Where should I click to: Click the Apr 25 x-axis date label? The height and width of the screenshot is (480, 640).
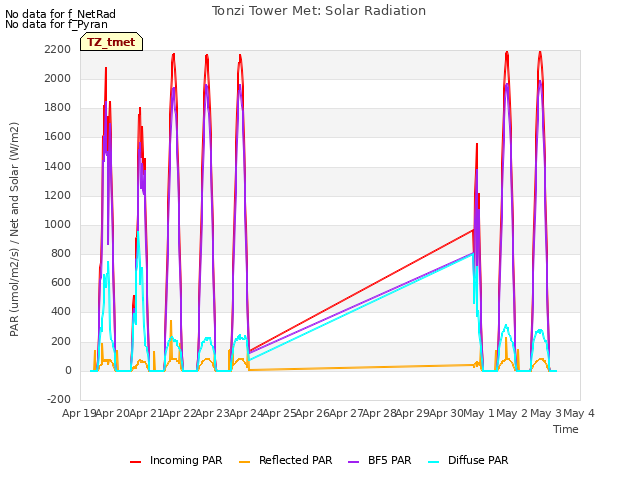tap(280, 413)
